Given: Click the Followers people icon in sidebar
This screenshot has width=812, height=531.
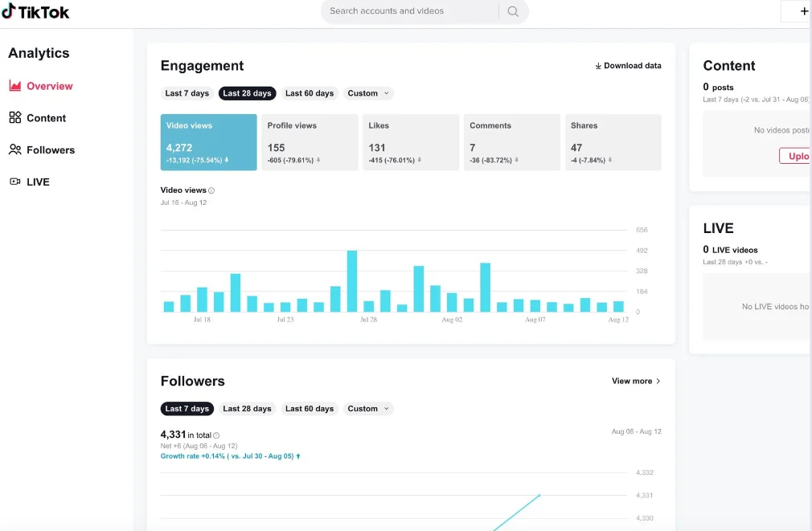Looking at the screenshot, I should 14,150.
